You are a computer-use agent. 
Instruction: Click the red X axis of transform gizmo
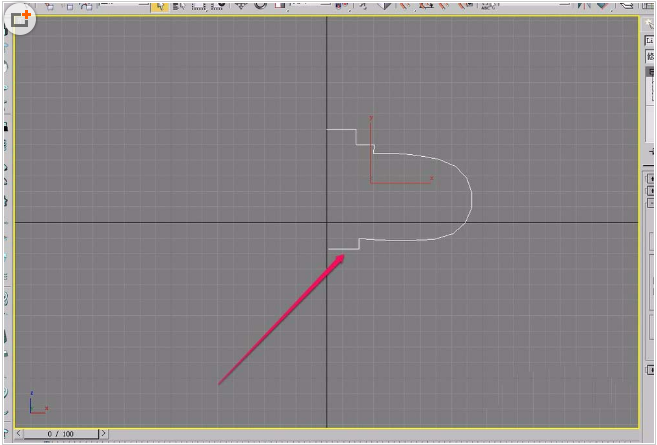click(x=402, y=183)
